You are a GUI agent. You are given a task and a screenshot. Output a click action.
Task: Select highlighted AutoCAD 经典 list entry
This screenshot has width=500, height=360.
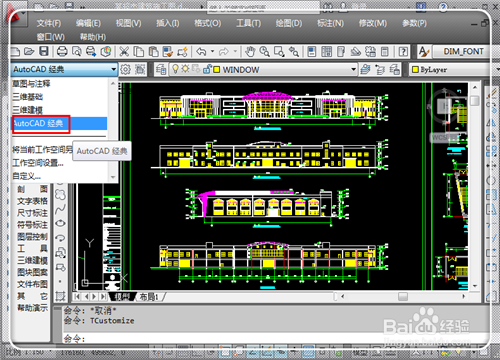pos(59,123)
